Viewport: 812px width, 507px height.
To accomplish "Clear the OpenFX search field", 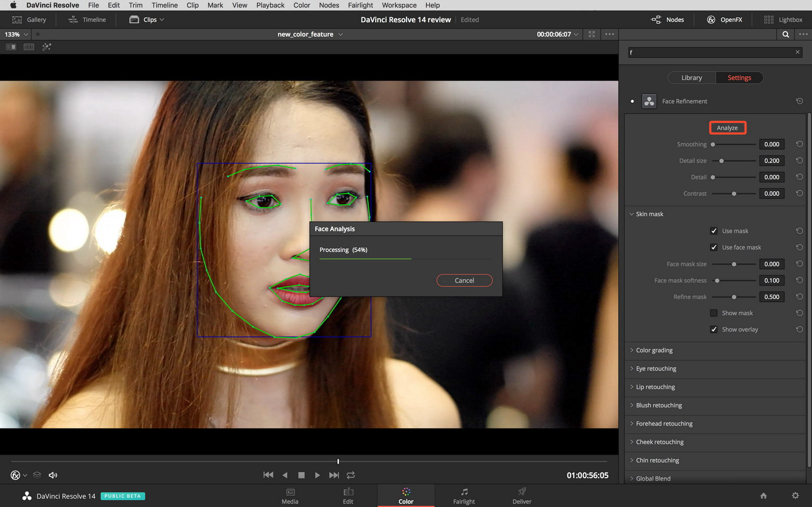I will (x=797, y=52).
